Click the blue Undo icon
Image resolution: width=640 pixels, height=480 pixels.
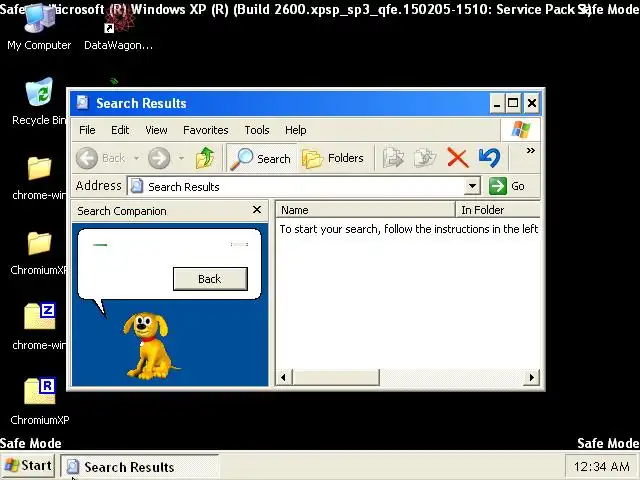[489, 158]
